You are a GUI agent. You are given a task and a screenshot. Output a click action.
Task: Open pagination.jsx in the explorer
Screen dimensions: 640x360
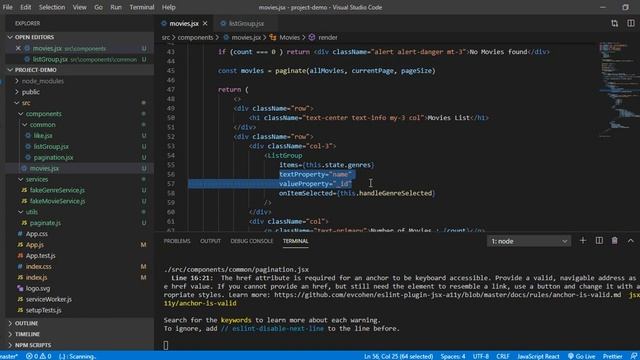80,158
